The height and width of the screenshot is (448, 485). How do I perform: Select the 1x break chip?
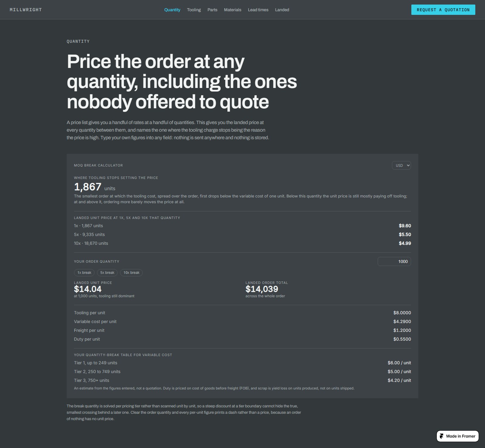84,273
